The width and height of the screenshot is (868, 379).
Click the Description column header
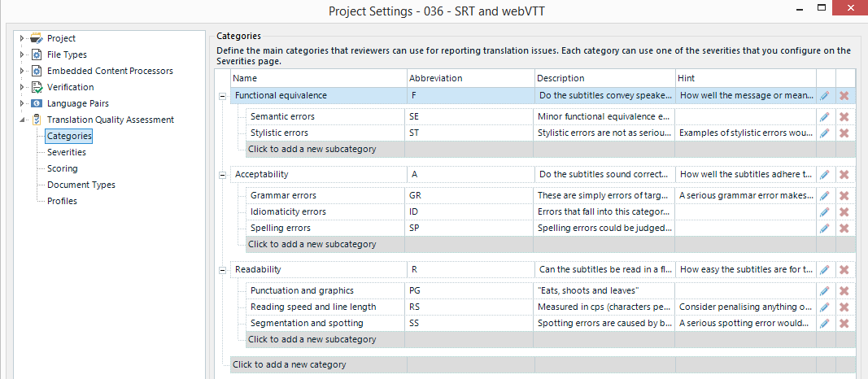(x=605, y=78)
